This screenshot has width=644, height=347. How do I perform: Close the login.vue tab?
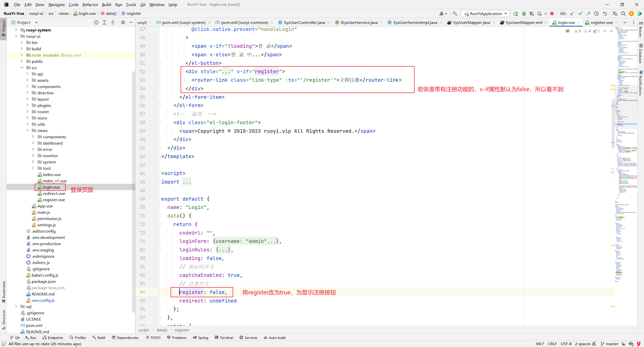pos(579,22)
